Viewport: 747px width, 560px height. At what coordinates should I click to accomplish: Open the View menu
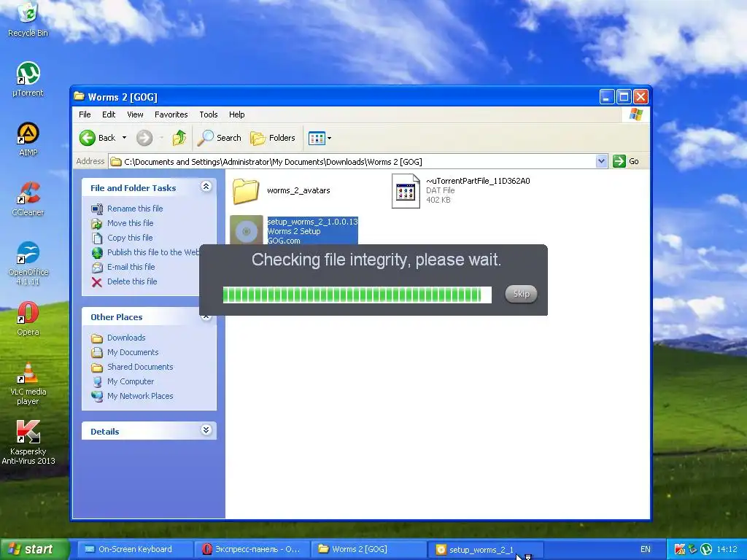pyautogui.click(x=135, y=114)
